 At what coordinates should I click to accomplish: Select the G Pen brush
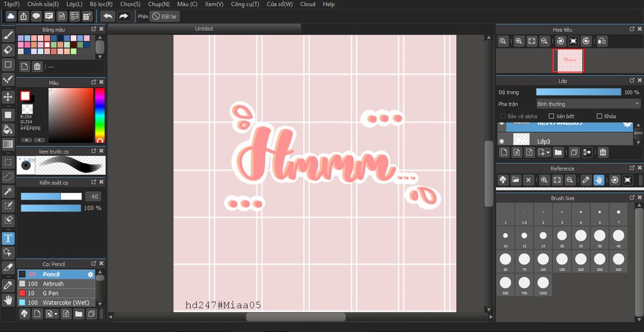56,294
